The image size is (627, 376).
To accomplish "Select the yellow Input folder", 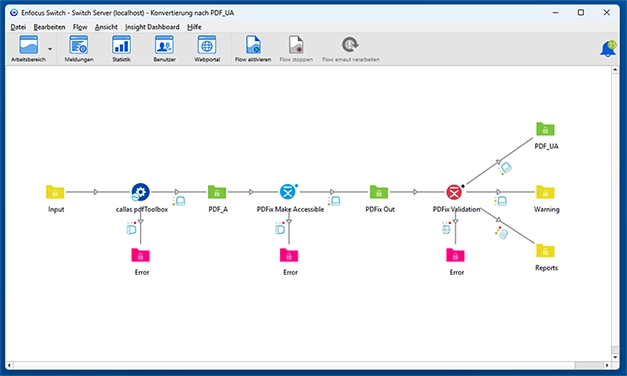I will pyautogui.click(x=55, y=192).
